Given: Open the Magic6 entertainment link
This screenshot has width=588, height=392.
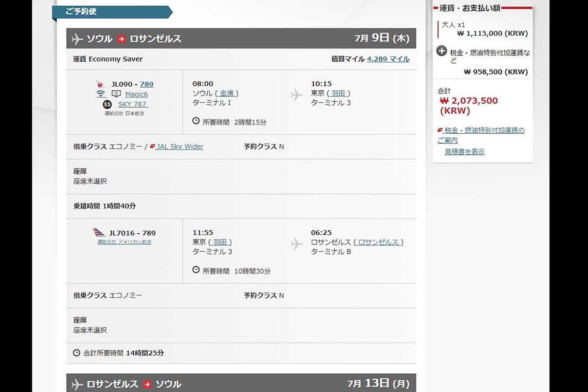Looking at the screenshot, I should pyautogui.click(x=136, y=94).
